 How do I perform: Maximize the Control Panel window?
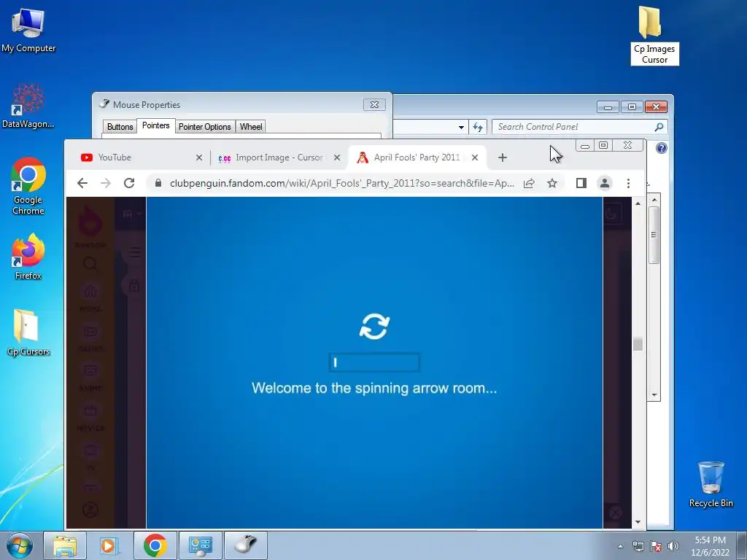pos(632,107)
